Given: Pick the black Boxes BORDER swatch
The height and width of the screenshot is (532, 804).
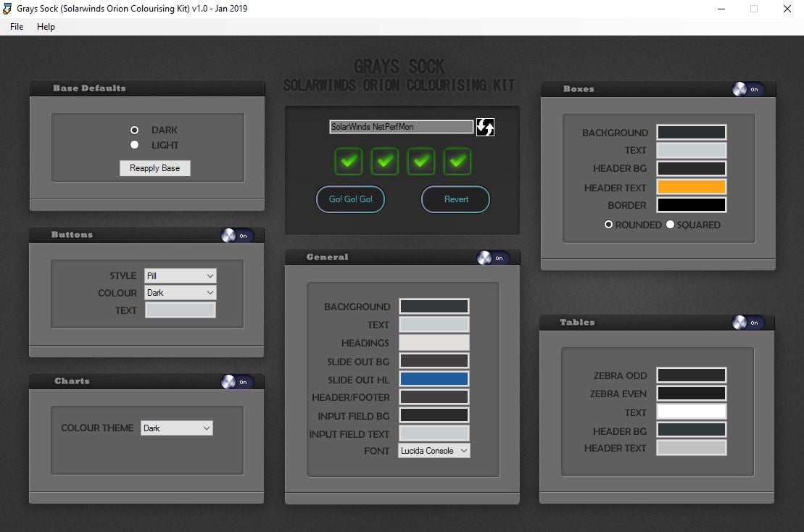Looking at the screenshot, I should click(692, 204).
